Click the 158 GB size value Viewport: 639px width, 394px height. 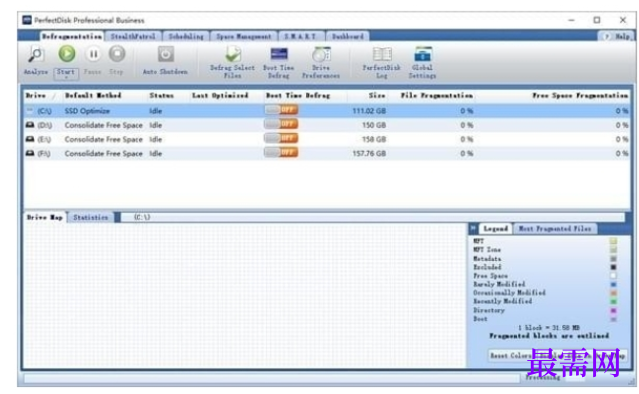pos(374,139)
